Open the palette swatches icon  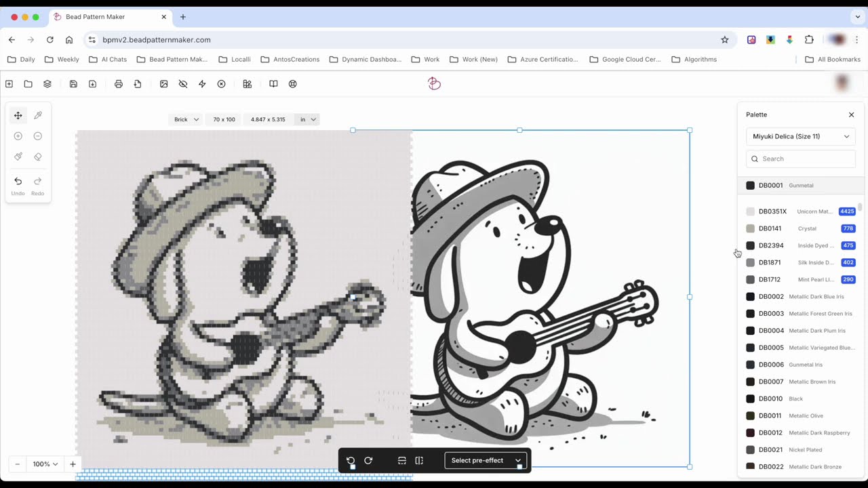coord(248,84)
